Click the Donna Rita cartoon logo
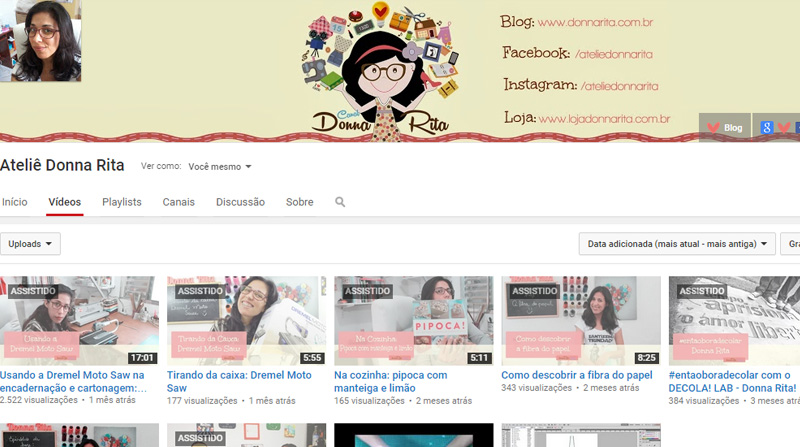This screenshot has height=447, width=800. pyautogui.click(x=381, y=71)
